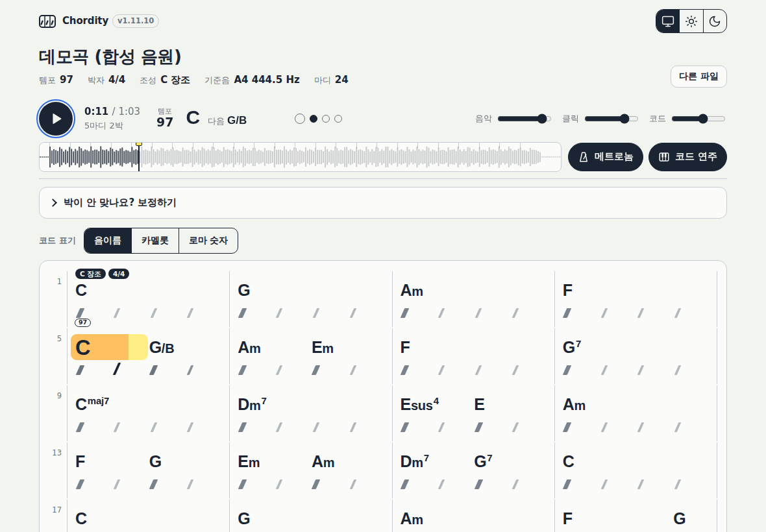
Task: Jump to the Em chord in measure 14
Action: coord(249,462)
